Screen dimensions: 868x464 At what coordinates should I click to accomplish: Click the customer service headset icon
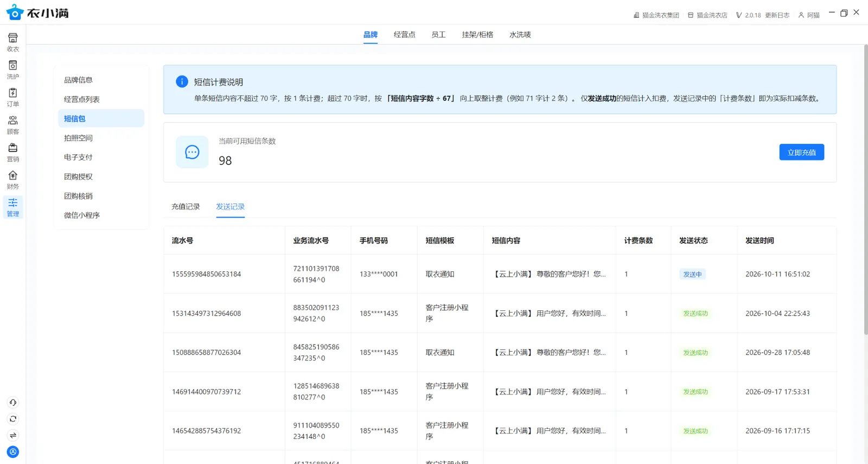pyautogui.click(x=13, y=403)
